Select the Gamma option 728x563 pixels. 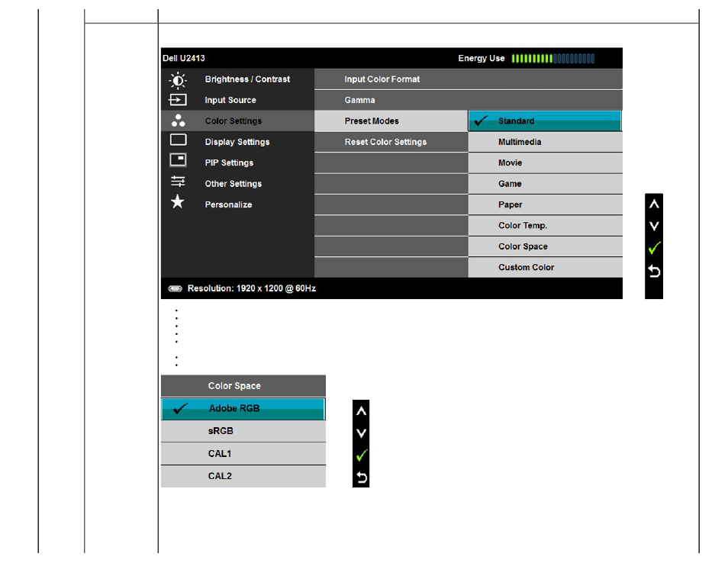point(469,100)
